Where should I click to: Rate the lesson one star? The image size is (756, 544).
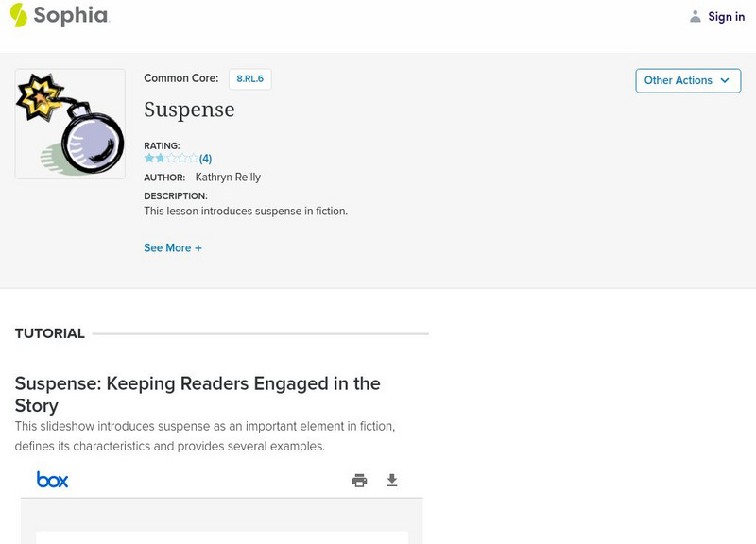[x=149, y=159]
